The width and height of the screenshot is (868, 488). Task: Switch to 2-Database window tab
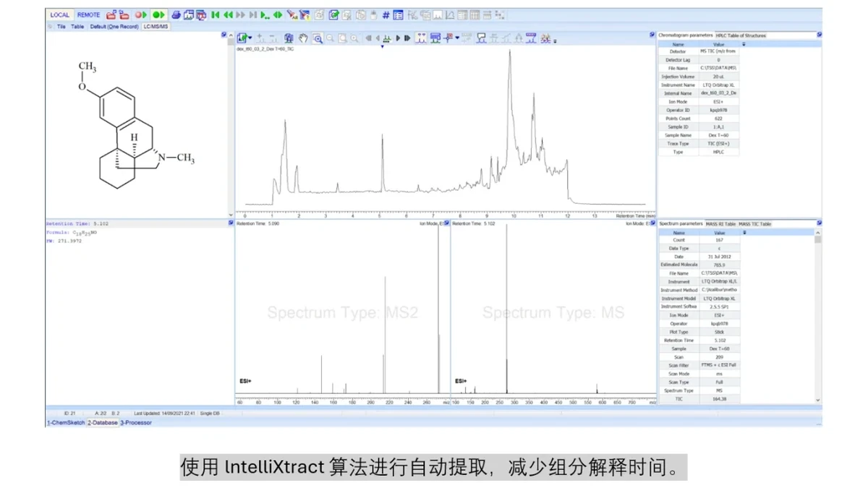point(103,422)
